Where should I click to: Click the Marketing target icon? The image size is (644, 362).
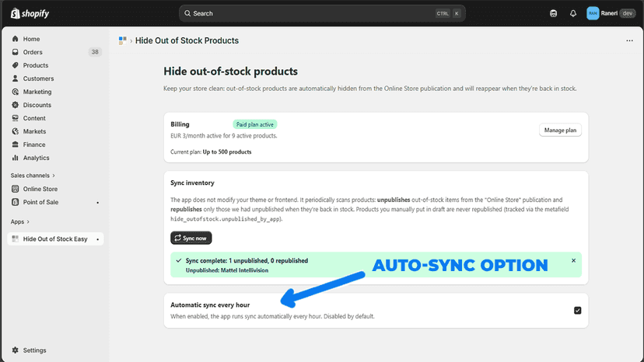click(16, 92)
